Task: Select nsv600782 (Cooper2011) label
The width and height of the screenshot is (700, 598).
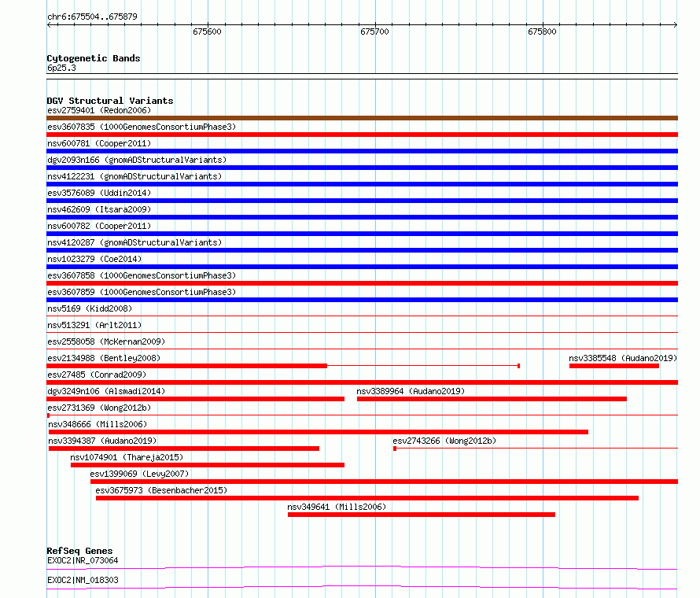Action: pyautogui.click(x=99, y=226)
